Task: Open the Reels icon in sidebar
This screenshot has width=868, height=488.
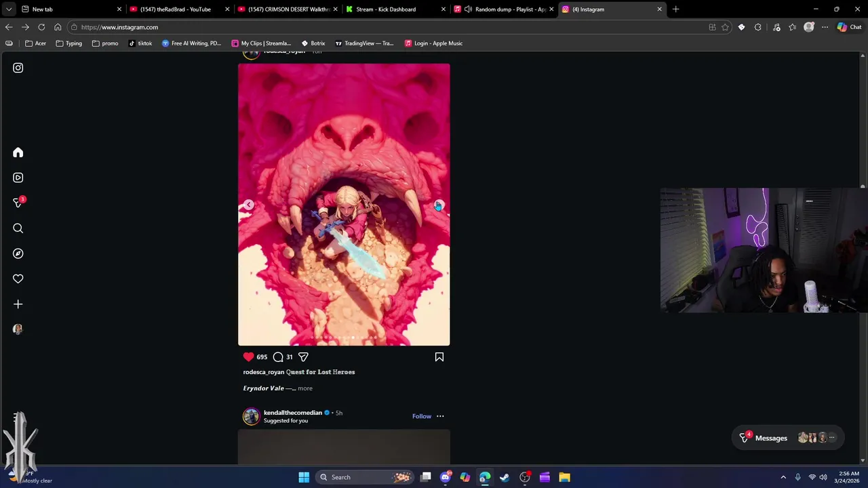Action: (x=18, y=178)
